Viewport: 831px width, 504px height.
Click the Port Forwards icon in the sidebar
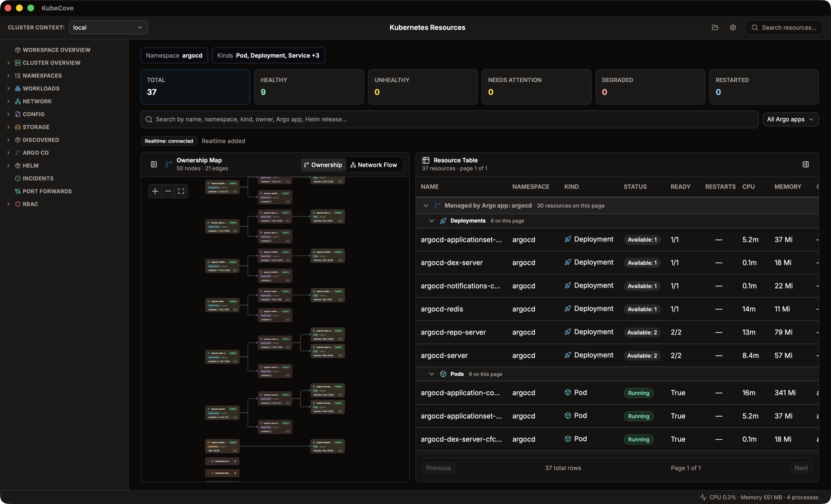pos(18,191)
